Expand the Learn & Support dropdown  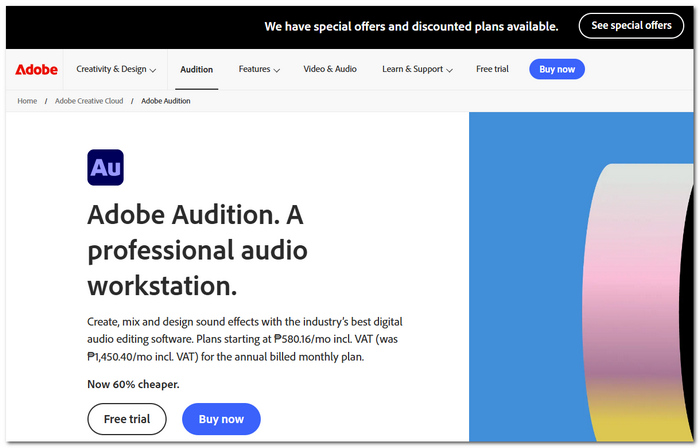tap(417, 69)
